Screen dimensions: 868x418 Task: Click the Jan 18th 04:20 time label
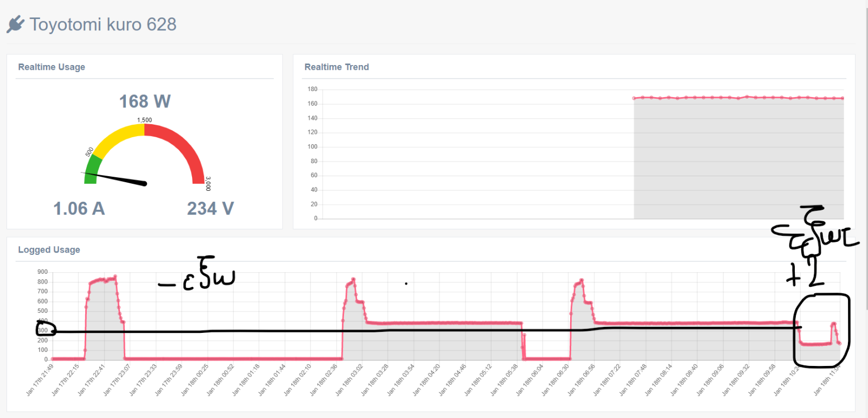pyautogui.click(x=427, y=380)
